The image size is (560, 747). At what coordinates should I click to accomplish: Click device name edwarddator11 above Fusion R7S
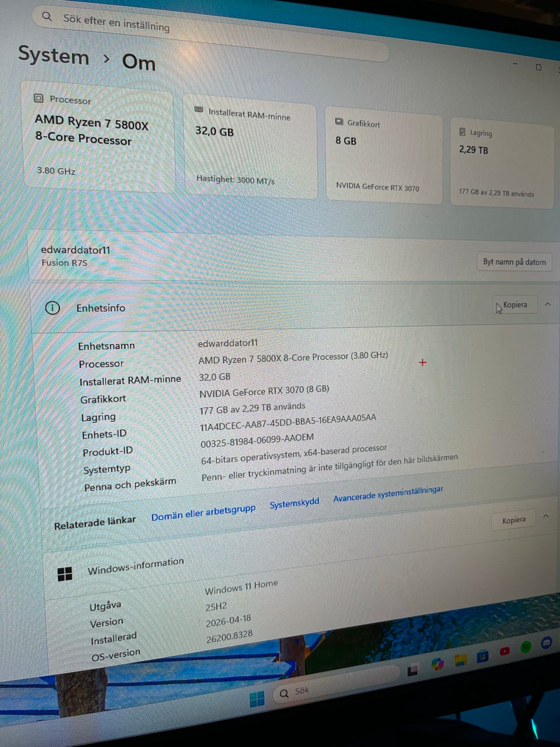point(75,250)
